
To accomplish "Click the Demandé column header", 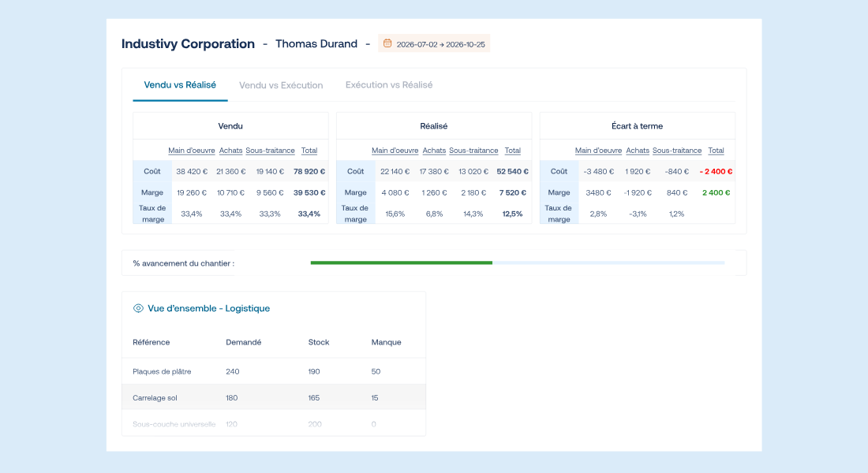I will (x=244, y=342).
